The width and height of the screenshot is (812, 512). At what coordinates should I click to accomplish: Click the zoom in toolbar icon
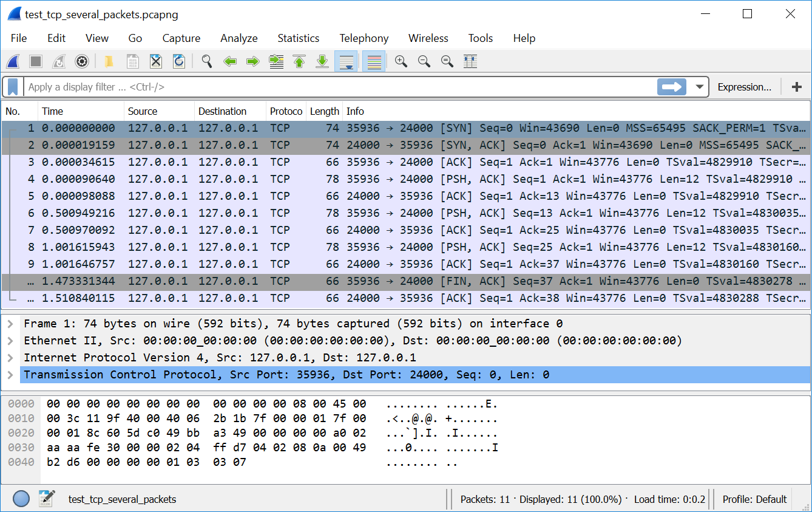click(401, 61)
